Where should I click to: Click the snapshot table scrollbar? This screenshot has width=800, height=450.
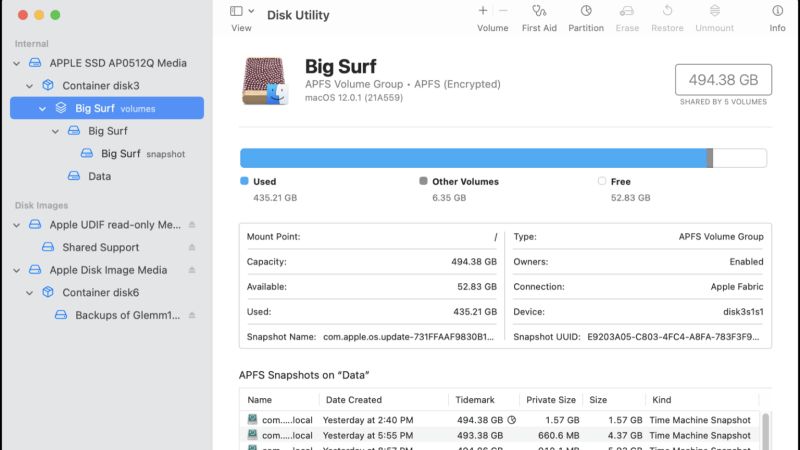tap(765, 431)
